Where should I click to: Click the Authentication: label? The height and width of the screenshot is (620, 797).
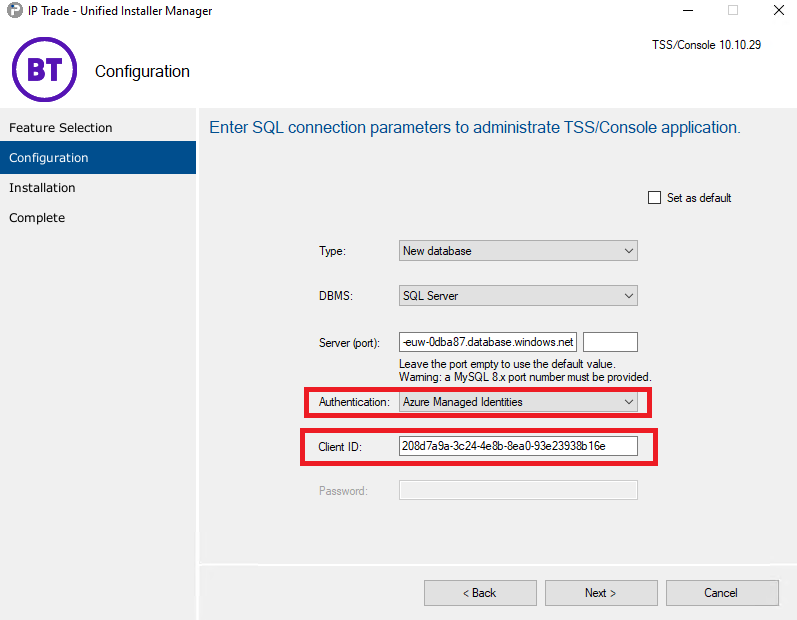[x=354, y=402]
